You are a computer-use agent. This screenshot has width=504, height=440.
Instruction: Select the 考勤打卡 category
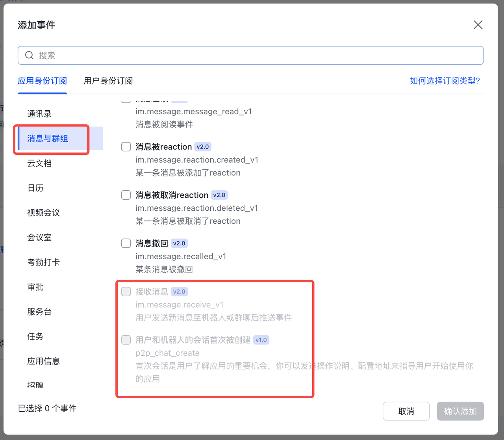coord(43,262)
